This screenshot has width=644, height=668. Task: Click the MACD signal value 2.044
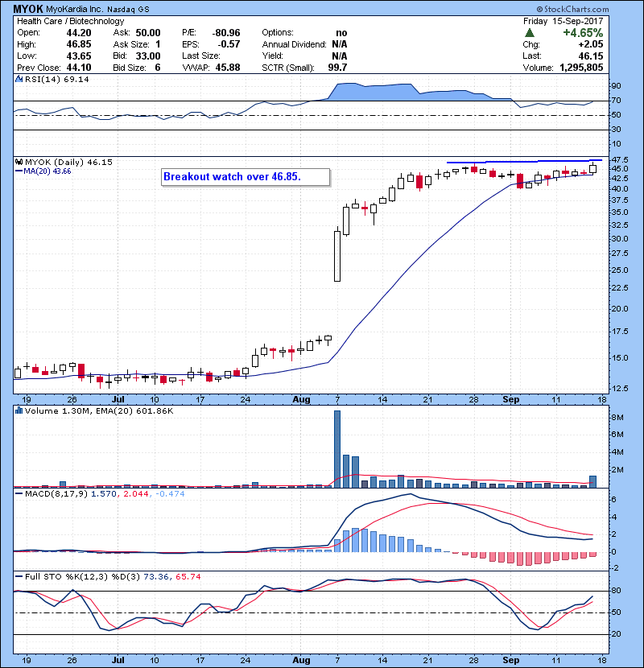(x=136, y=494)
